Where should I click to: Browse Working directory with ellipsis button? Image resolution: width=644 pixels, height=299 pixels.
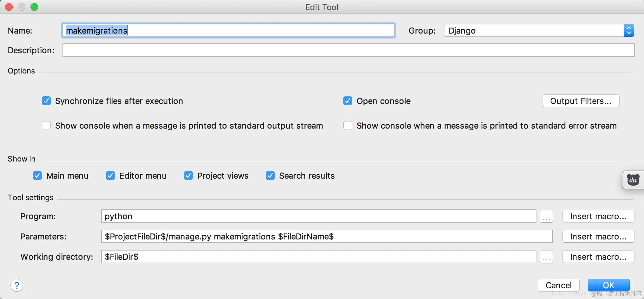pyautogui.click(x=546, y=257)
